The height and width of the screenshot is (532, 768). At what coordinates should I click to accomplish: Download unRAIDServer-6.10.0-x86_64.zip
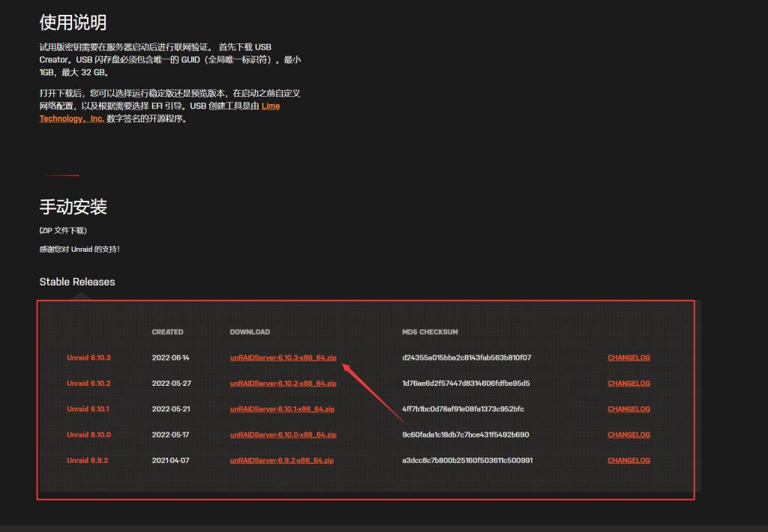[283, 435]
